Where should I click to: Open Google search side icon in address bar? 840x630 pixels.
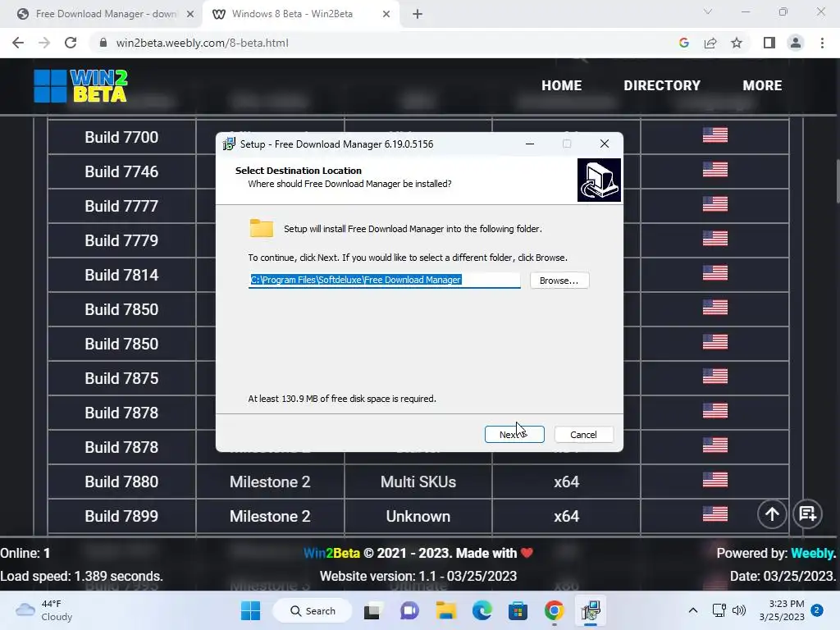coord(683,43)
